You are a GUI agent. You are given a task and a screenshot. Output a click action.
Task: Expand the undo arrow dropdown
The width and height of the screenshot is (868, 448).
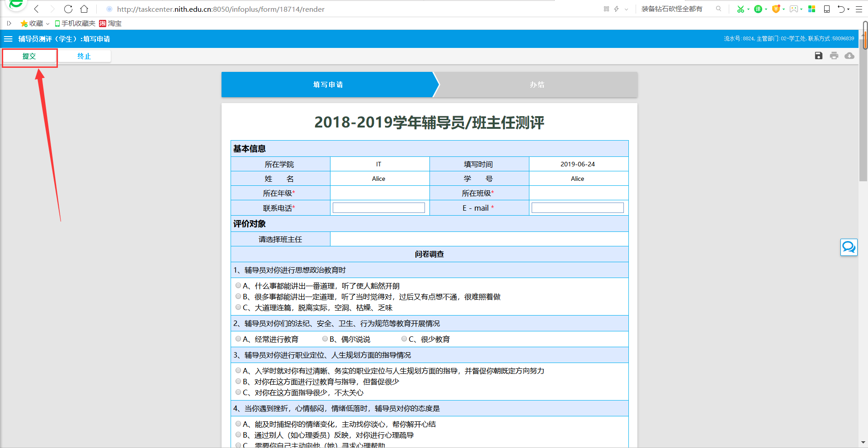coord(849,9)
